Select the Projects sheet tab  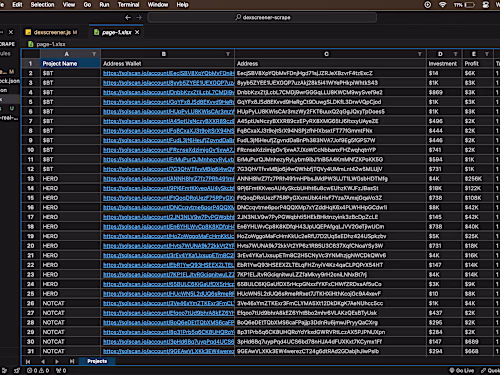coord(97,361)
